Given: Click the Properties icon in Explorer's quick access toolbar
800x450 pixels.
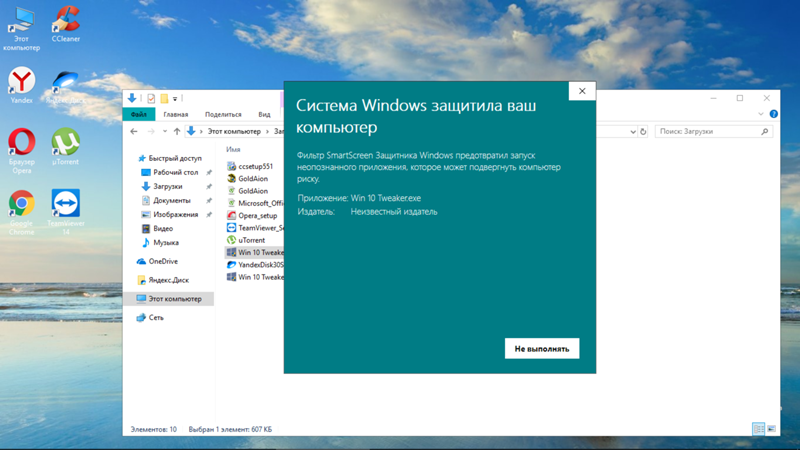Looking at the screenshot, I should pyautogui.click(x=151, y=98).
